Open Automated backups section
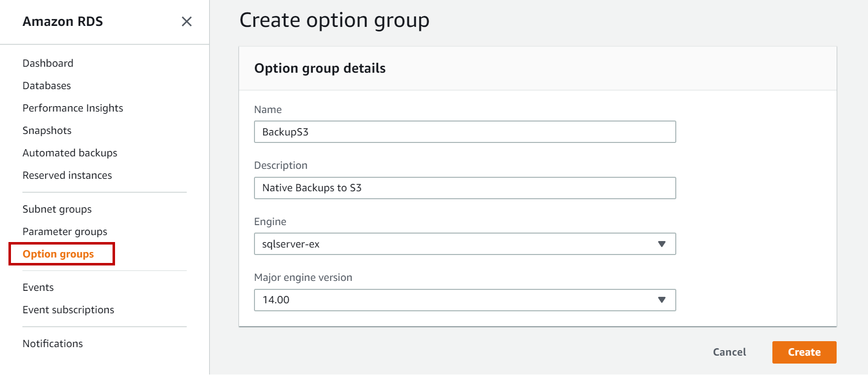Image resolution: width=868 pixels, height=382 pixels. 70,153
